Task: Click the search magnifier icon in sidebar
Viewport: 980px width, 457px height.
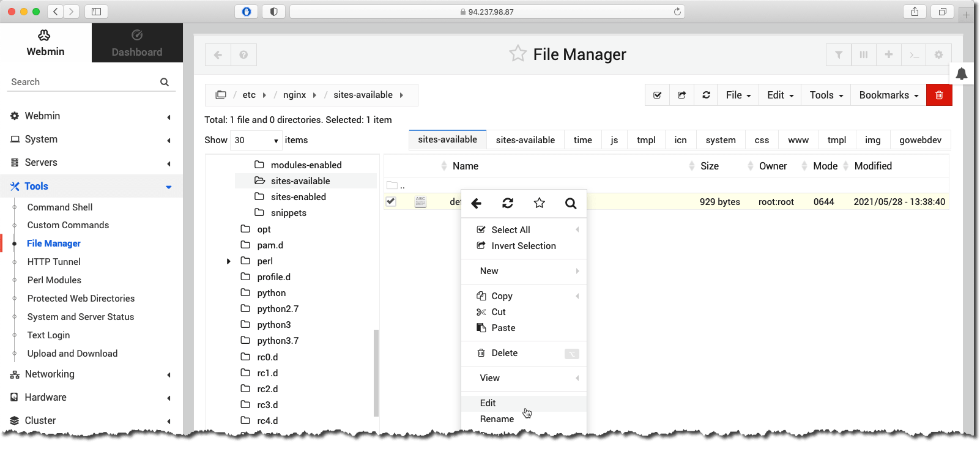Action: tap(165, 82)
